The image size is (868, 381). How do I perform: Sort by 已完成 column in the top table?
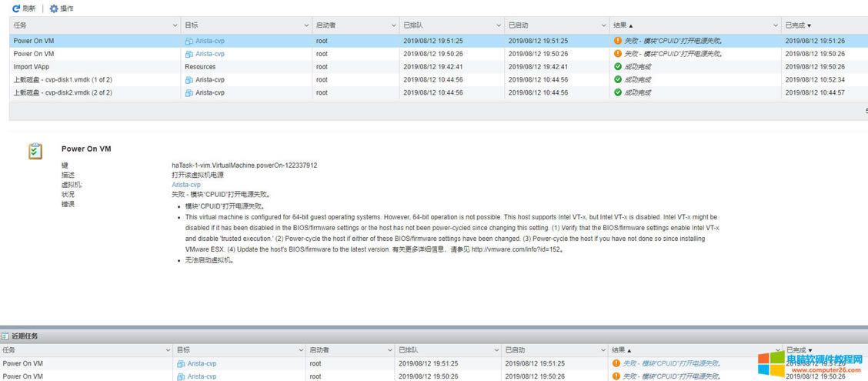coord(798,25)
